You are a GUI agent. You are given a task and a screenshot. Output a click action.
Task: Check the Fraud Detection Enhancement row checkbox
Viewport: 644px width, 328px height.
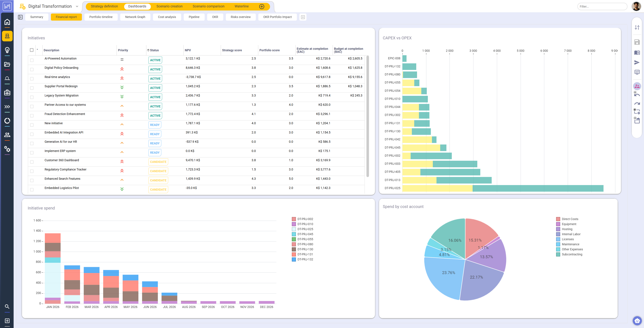(32, 116)
